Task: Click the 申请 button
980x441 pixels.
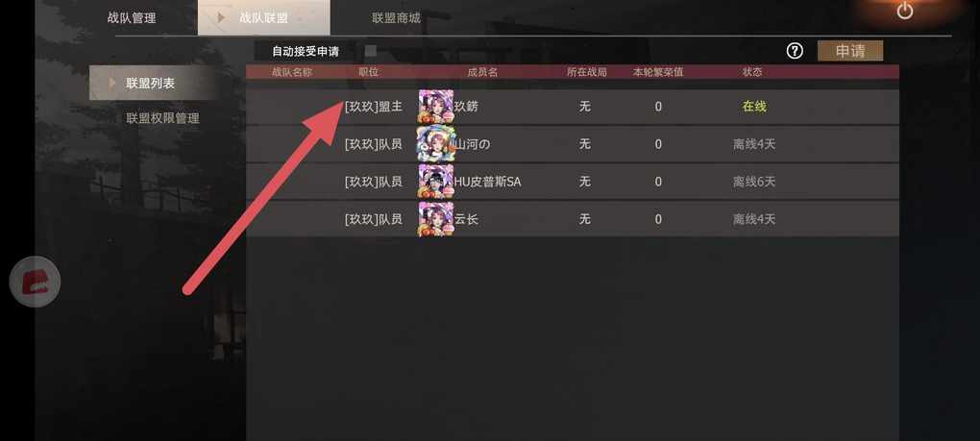Action: (850, 51)
